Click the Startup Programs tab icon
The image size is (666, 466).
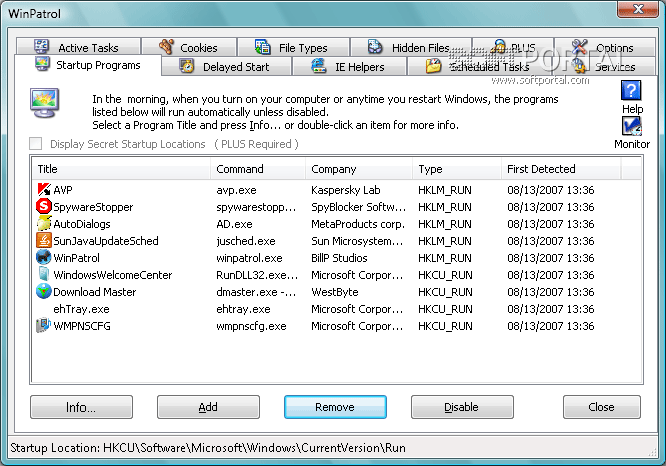42,64
